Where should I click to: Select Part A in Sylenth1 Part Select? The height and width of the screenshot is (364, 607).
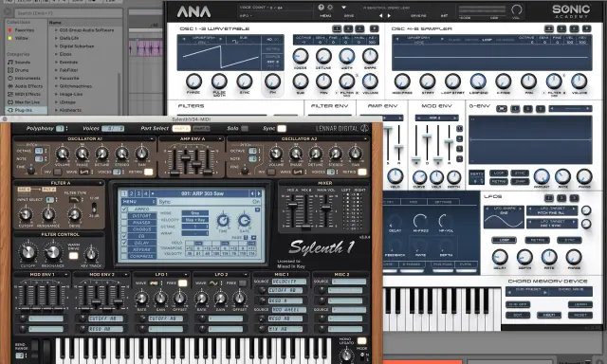(x=181, y=128)
